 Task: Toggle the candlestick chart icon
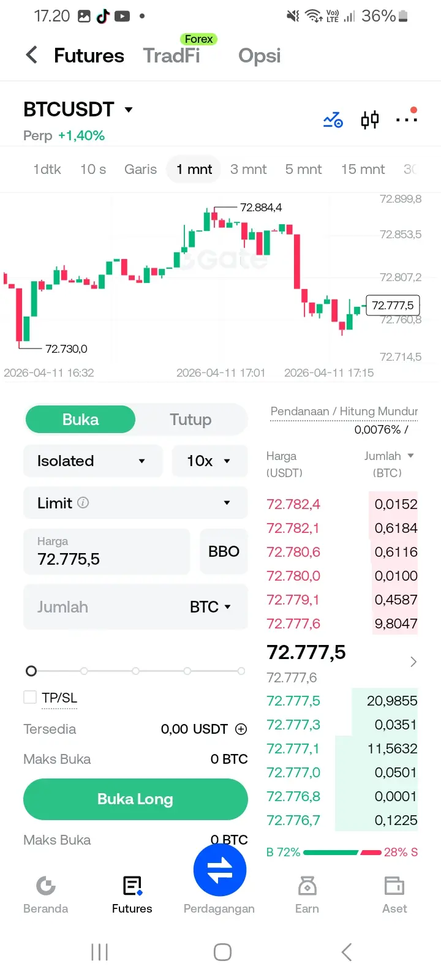coord(370,119)
